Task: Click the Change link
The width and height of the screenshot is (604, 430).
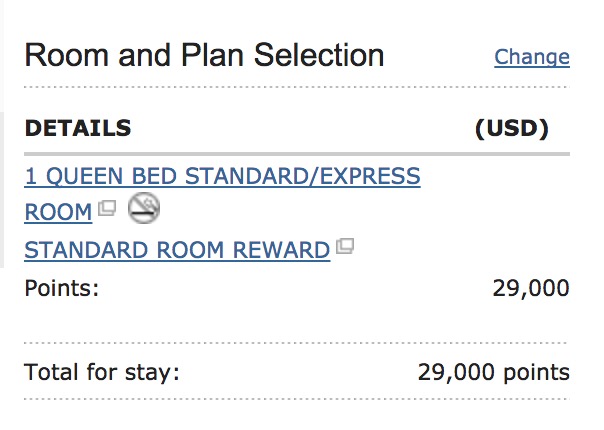Action: coord(532,57)
